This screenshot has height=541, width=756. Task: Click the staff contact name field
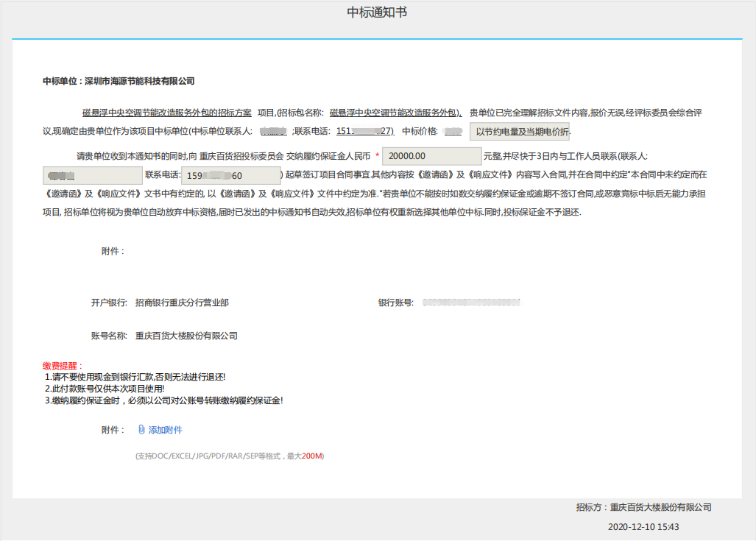92,176
